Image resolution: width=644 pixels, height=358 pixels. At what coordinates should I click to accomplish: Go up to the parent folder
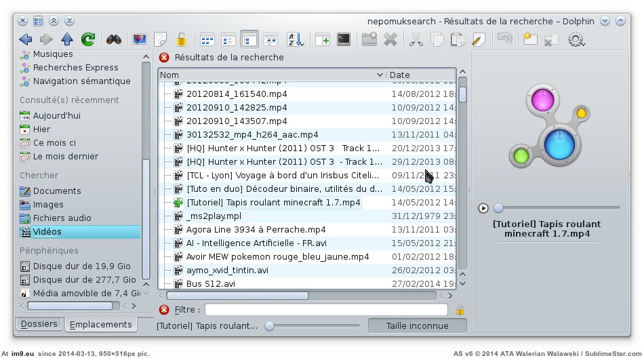[66, 39]
